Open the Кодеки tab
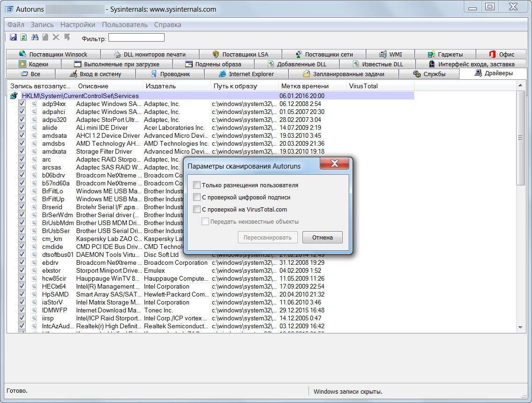This screenshot has width=532, height=403. click(33, 64)
